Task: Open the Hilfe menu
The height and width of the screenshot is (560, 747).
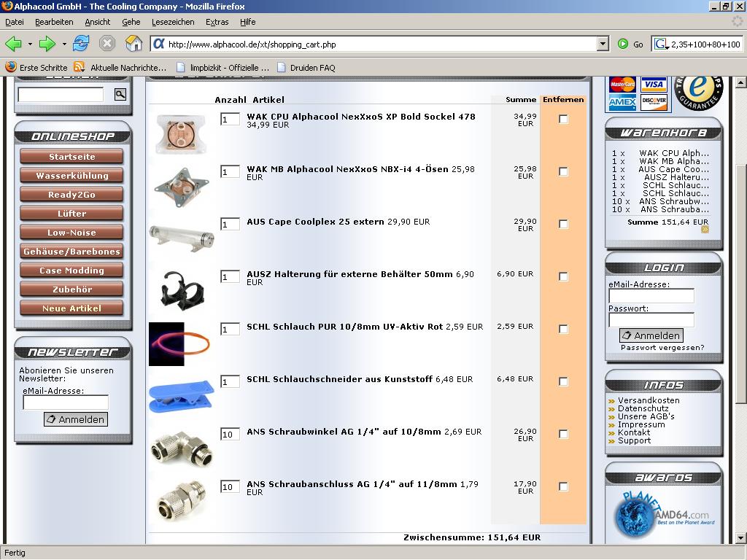Action: click(247, 22)
